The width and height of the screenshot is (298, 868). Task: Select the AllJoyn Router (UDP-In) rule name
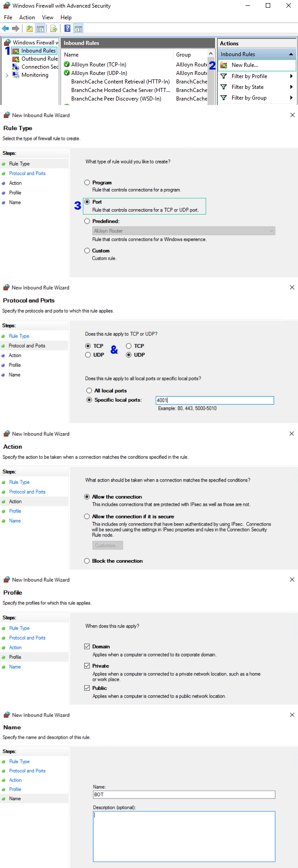pyautogui.click(x=99, y=73)
